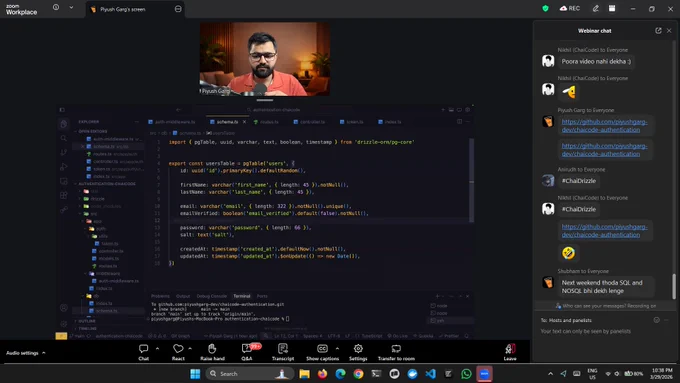The image size is (680, 383).
Task: Open Firefox from the taskbar
Action: (x=322, y=374)
